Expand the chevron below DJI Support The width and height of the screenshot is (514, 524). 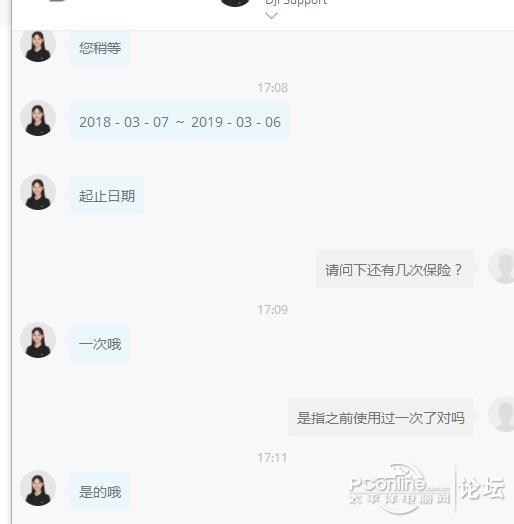271,15
